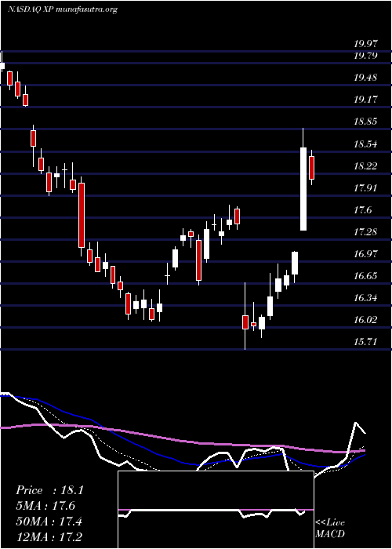The height and width of the screenshot is (549, 392).
Task: Click the 17.91 price axis label
Action: click(366, 187)
